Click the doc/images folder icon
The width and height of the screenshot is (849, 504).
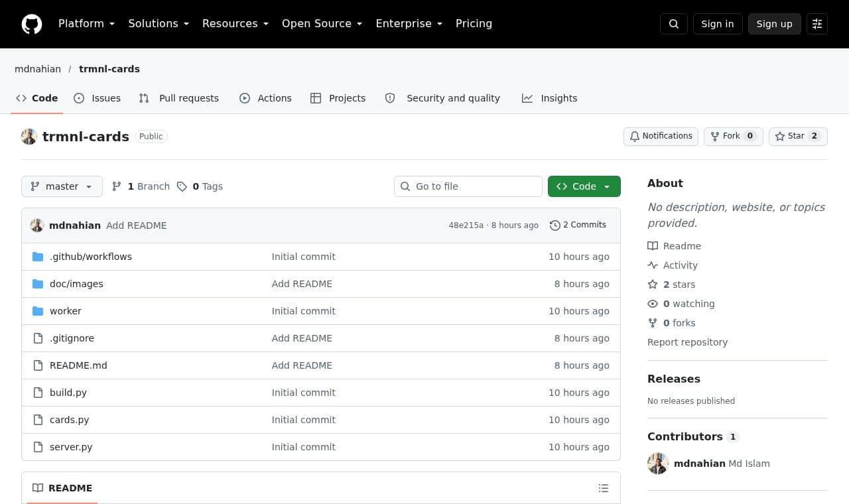tap(38, 284)
